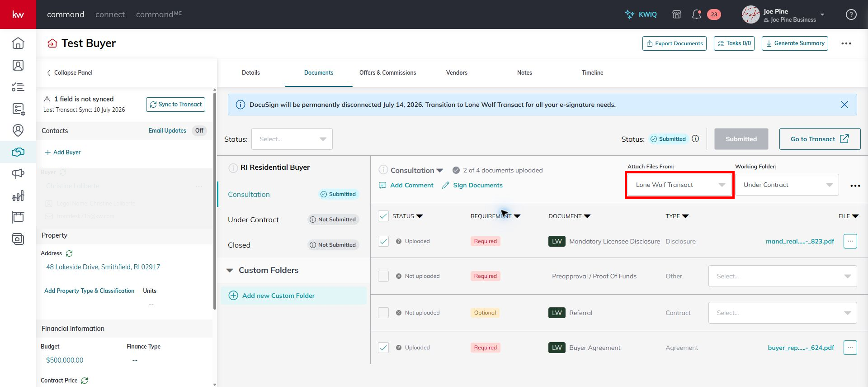Open the Opportunities handshake sidebar icon

pyautogui.click(x=18, y=152)
